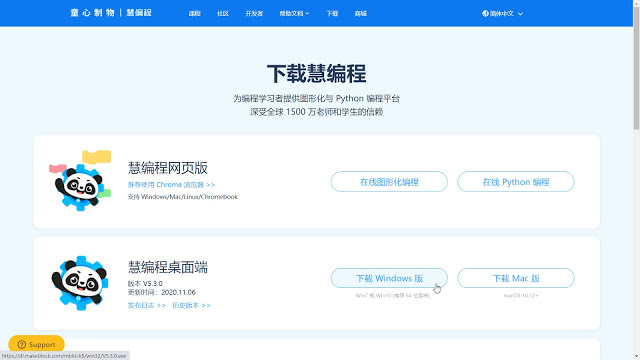
Task: Click the Win7 或 Win10 requirement text
Action: coord(393,296)
